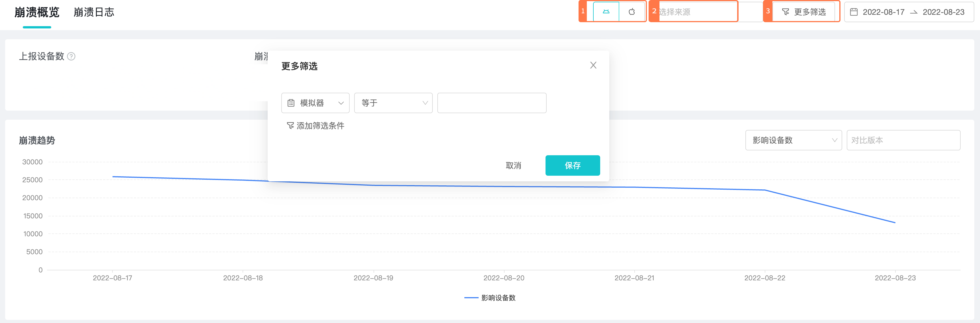Screen dimensions: 980x323
Task: Open the 影响设备数 metric dropdown
Action: click(x=793, y=140)
